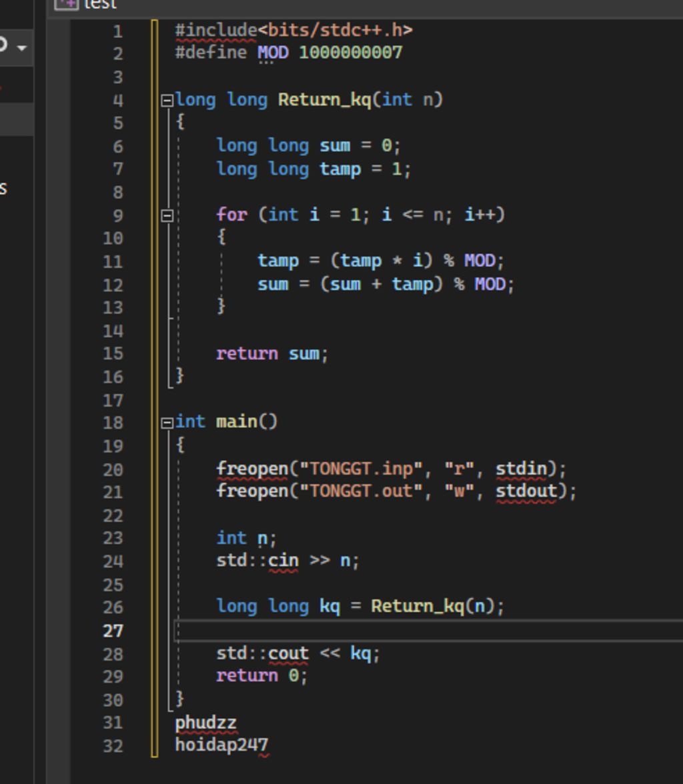Screen dimensions: 683x784
Task: Click the 'phudzz' text on line 31
Action: [x=205, y=723]
